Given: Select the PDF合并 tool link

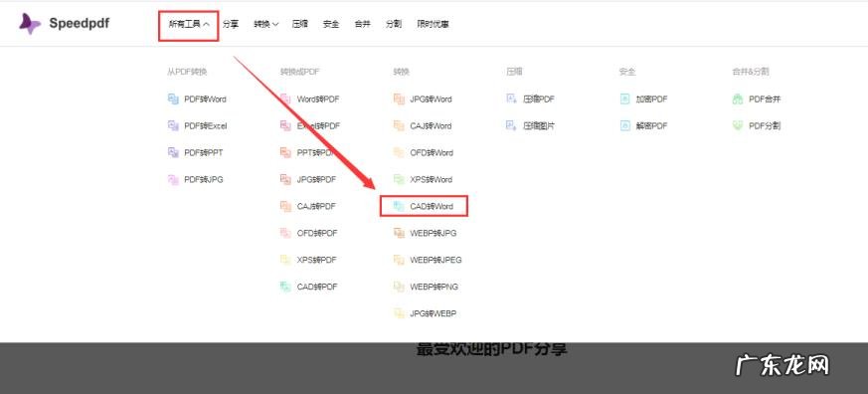Looking at the screenshot, I should click(765, 99).
